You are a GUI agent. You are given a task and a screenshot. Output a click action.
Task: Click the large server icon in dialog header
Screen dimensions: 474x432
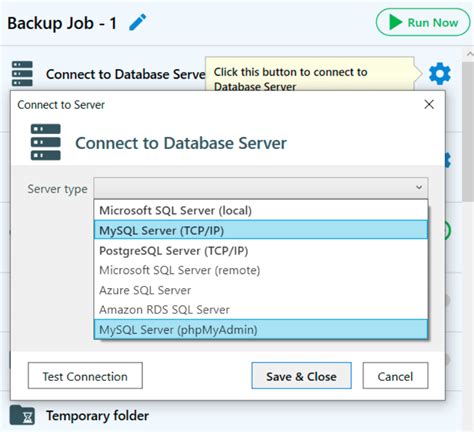pos(46,142)
